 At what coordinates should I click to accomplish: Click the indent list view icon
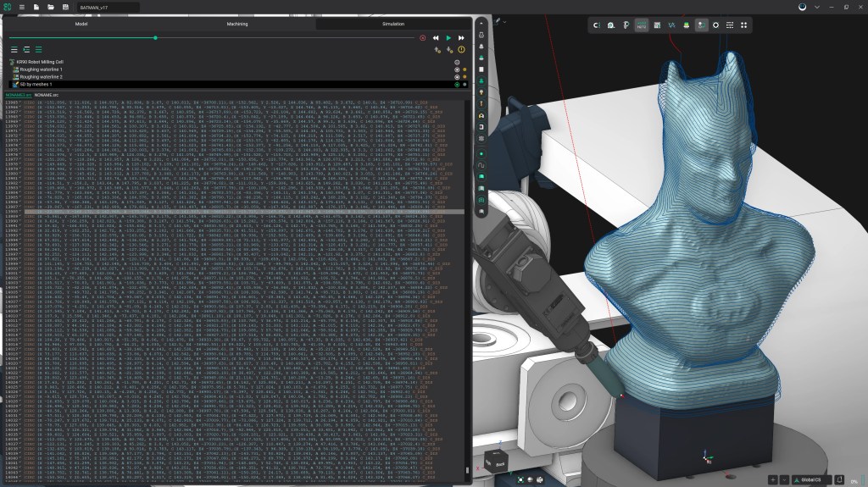pyautogui.click(x=26, y=50)
